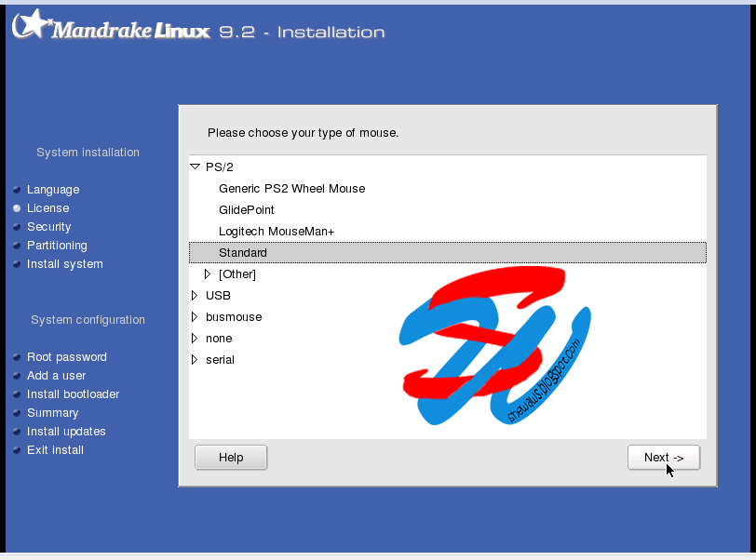
Task: Select the GlidePoint mouse entry
Action: pyautogui.click(x=248, y=209)
